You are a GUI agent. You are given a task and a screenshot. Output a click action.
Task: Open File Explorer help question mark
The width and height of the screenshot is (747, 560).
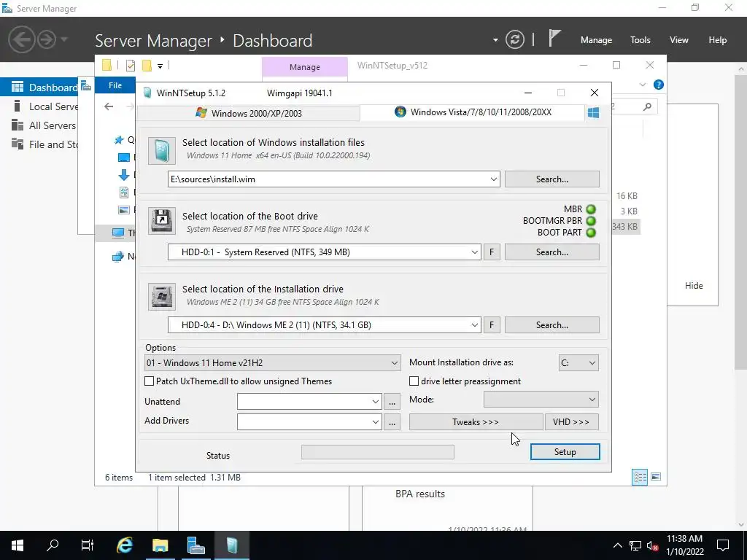659,85
